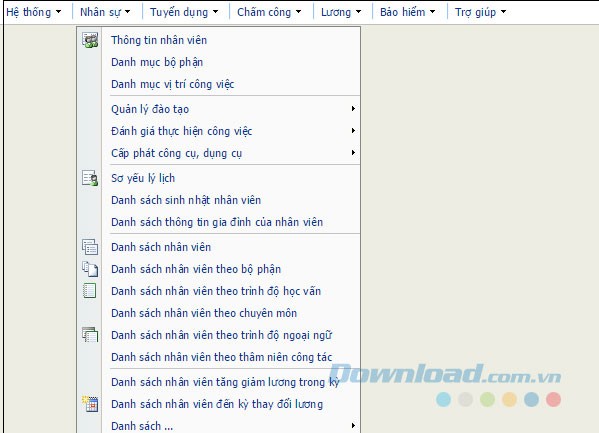
Task: Open Danh sách nhân viên đến kỳ thay đổi lương
Action: click(x=217, y=404)
